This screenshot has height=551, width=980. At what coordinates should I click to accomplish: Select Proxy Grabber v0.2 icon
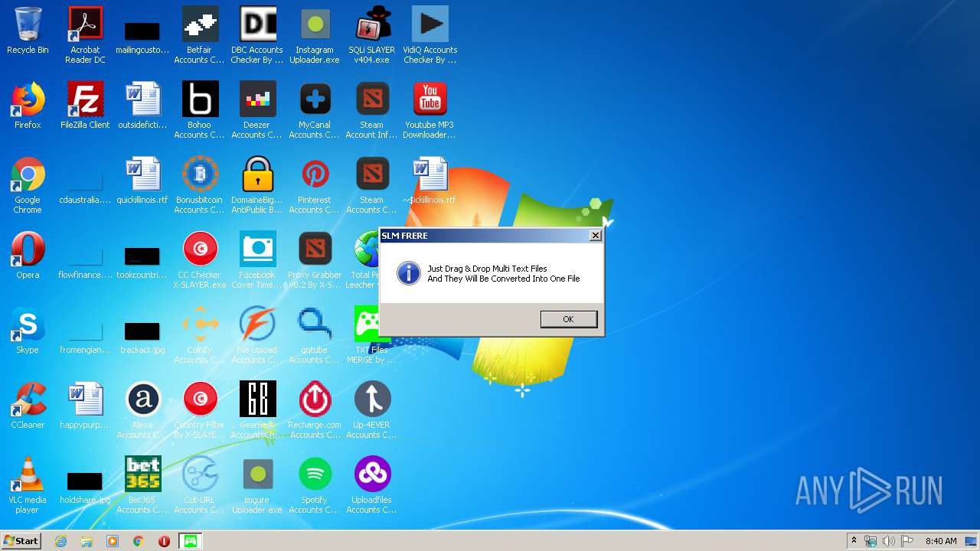(x=315, y=261)
